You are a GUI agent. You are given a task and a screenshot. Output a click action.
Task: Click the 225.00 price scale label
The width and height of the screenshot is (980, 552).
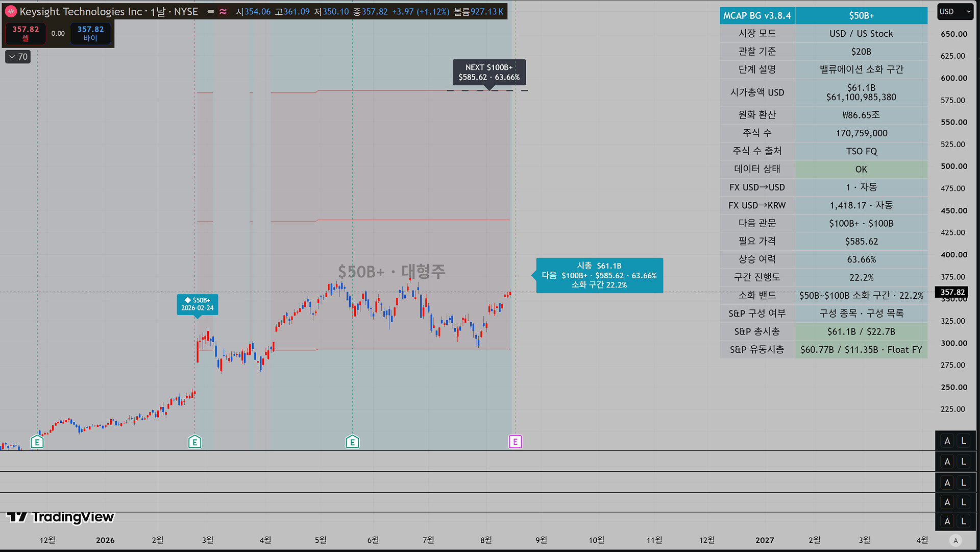[x=953, y=410]
